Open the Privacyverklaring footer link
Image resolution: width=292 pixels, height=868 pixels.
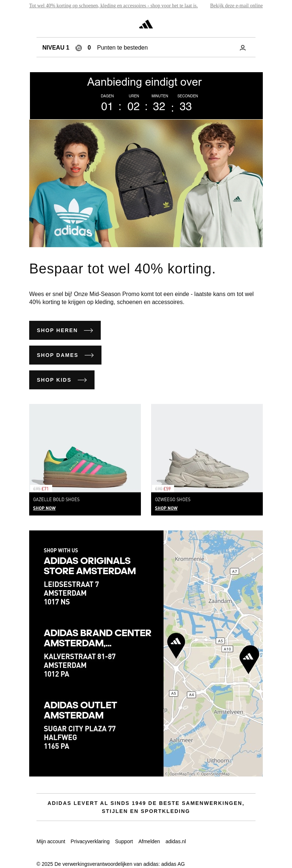(x=90, y=841)
